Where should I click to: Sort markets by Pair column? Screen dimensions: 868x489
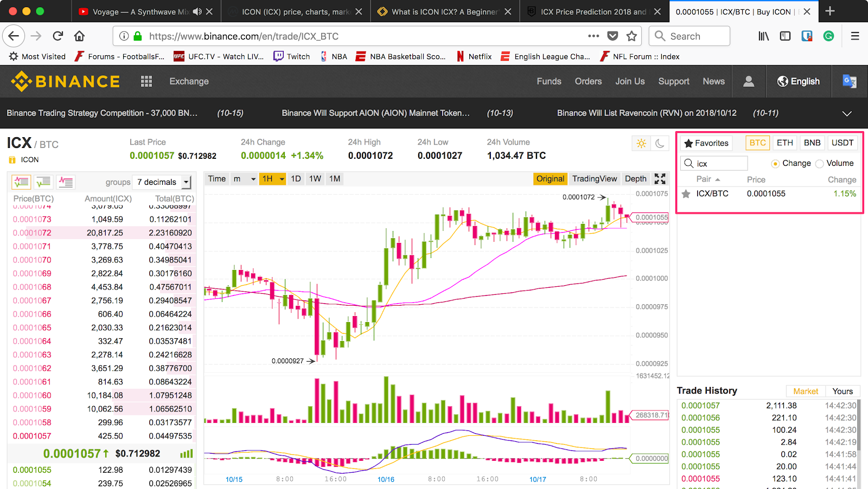[x=707, y=179]
